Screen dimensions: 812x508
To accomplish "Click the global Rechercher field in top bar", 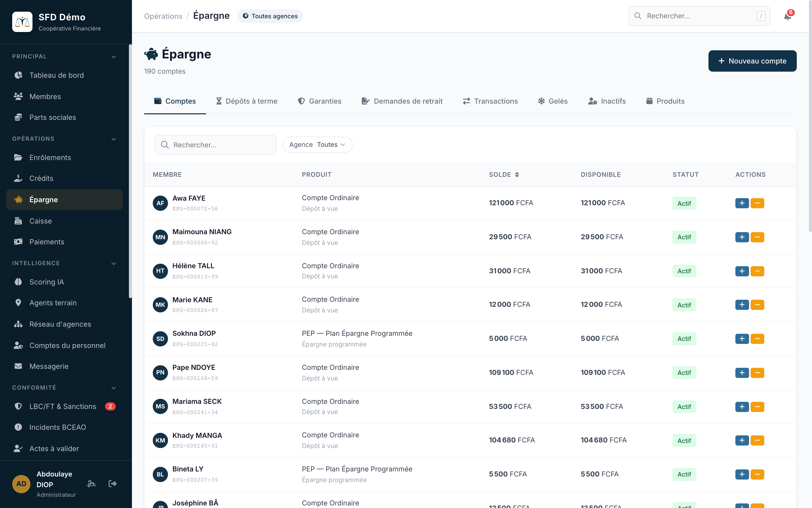I will (699, 16).
